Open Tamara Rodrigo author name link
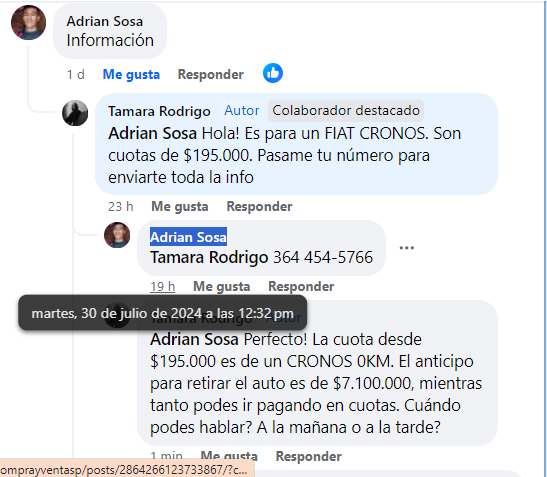The height and width of the screenshot is (477, 547). pos(159,111)
